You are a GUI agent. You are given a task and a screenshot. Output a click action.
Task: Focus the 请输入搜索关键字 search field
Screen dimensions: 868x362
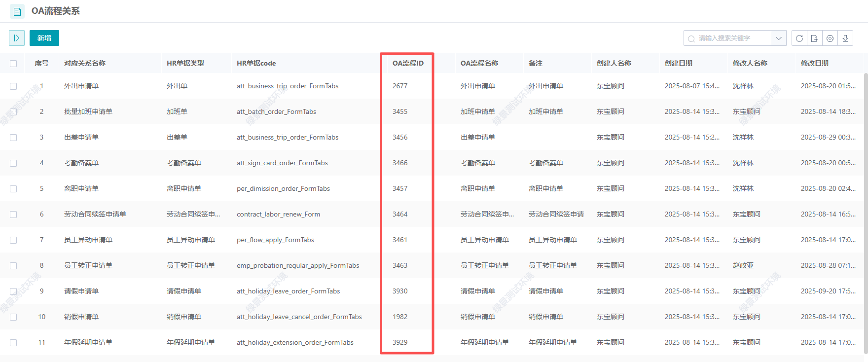pyautogui.click(x=732, y=38)
